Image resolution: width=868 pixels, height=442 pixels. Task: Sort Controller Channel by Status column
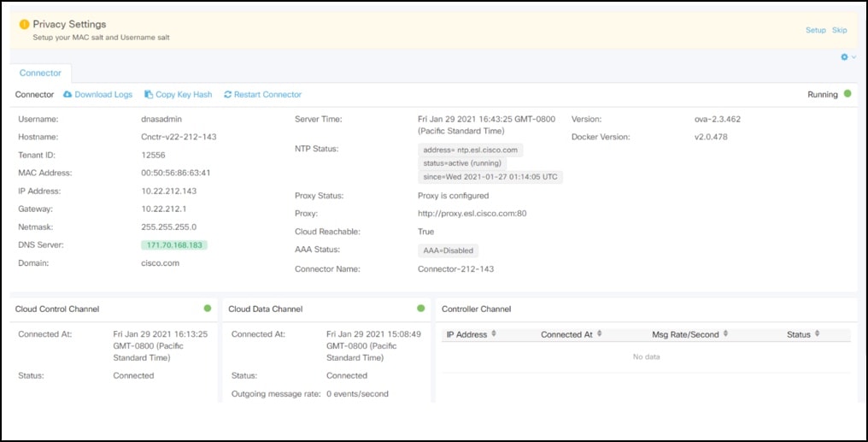[817, 334]
